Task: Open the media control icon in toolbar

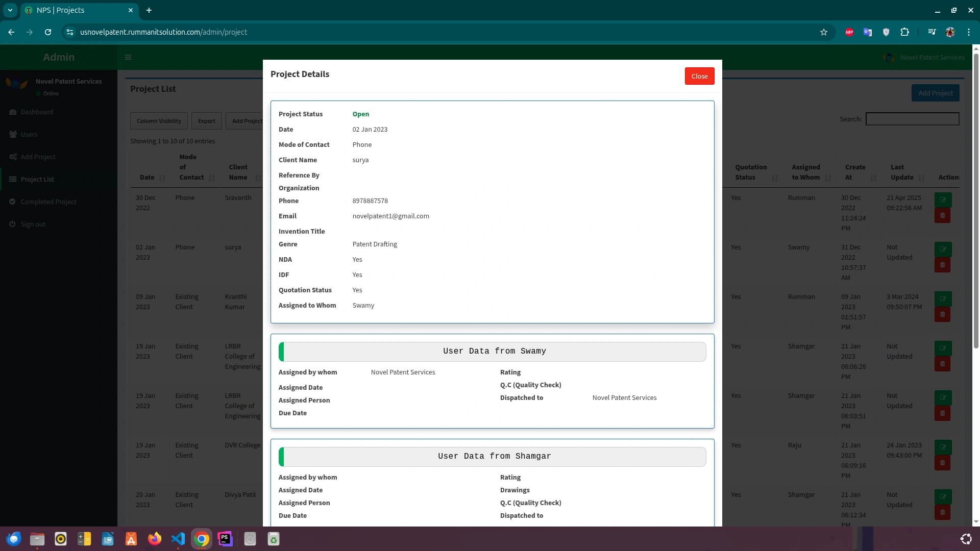Action: (932, 32)
